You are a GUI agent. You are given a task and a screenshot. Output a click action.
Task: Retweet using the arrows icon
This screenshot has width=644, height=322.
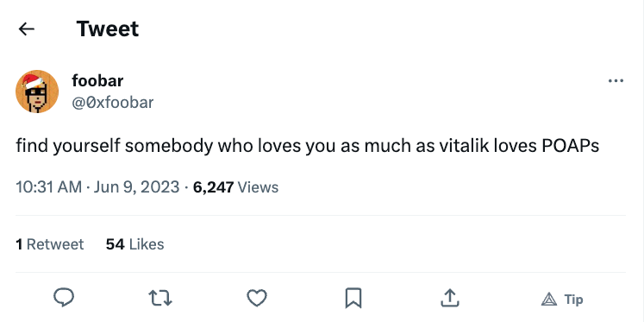(x=160, y=298)
